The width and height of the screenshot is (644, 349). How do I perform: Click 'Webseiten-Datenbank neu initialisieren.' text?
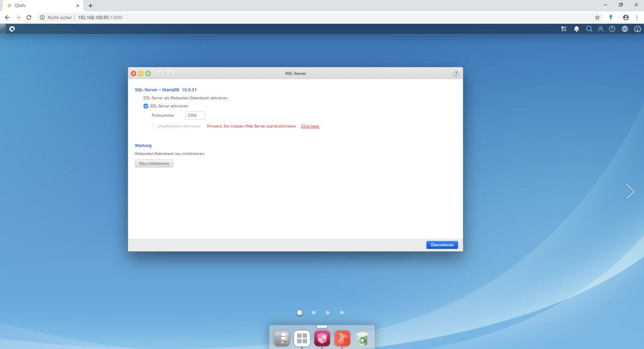pos(170,154)
